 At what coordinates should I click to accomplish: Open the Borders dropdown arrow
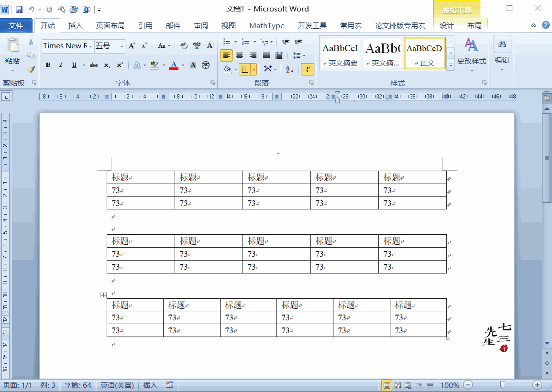pos(254,69)
